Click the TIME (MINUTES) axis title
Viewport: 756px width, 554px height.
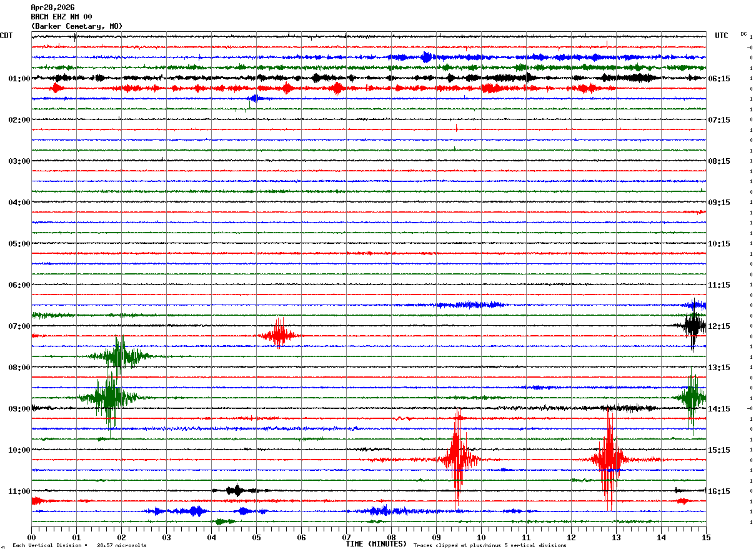[x=376, y=544]
